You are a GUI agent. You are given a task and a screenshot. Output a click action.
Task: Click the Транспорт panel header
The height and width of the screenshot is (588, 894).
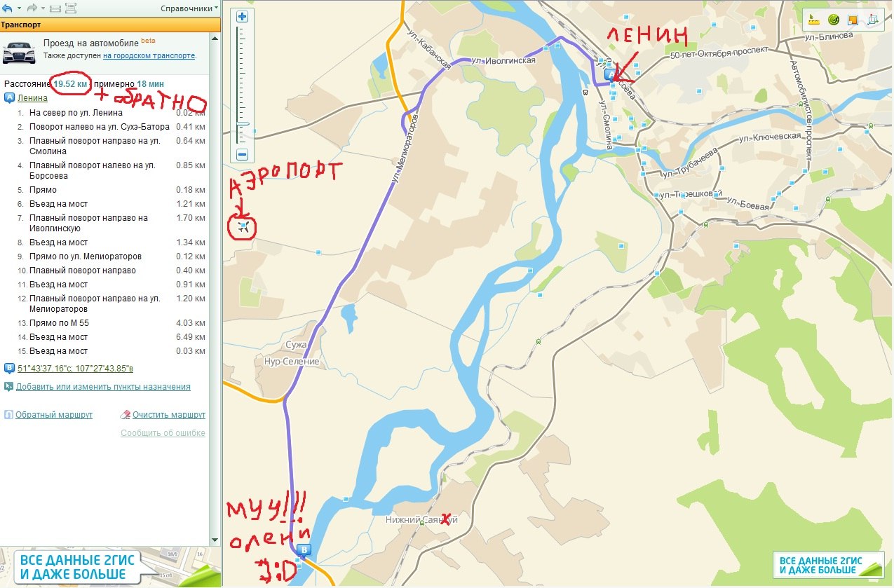[x=110, y=25]
